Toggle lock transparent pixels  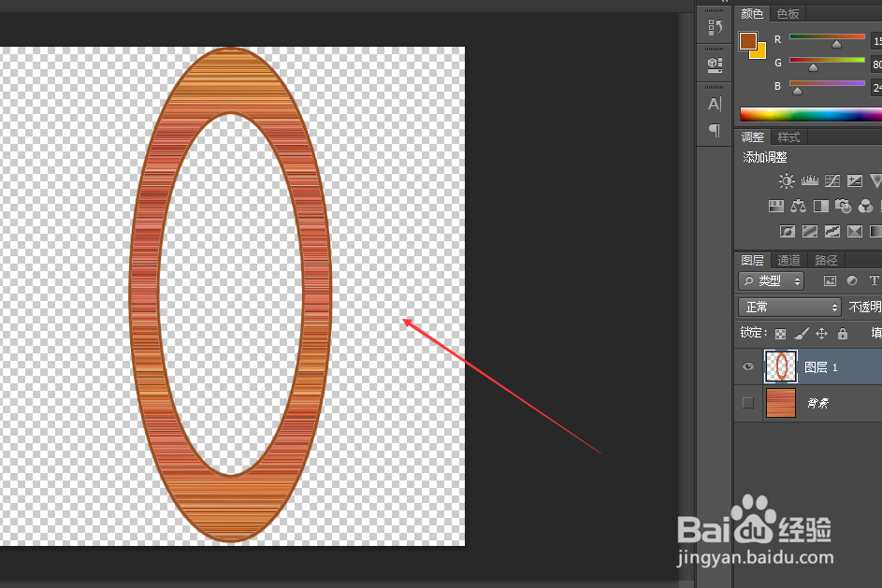coord(780,334)
